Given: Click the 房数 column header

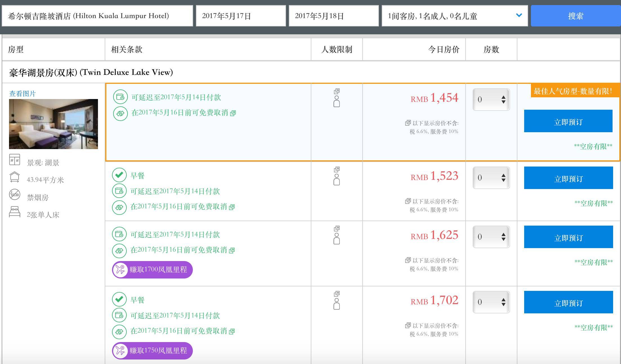Looking at the screenshot, I should pos(491,50).
